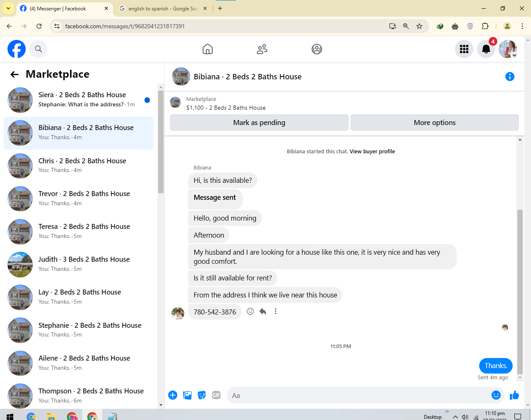Open the taskbar volume icon

(x=465, y=417)
